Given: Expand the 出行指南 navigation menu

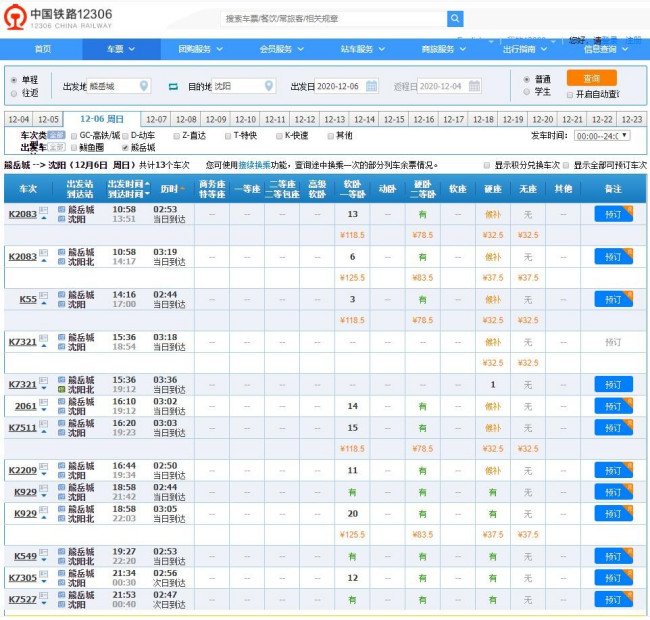Looking at the screenshot, I should [x=525, y=49].
